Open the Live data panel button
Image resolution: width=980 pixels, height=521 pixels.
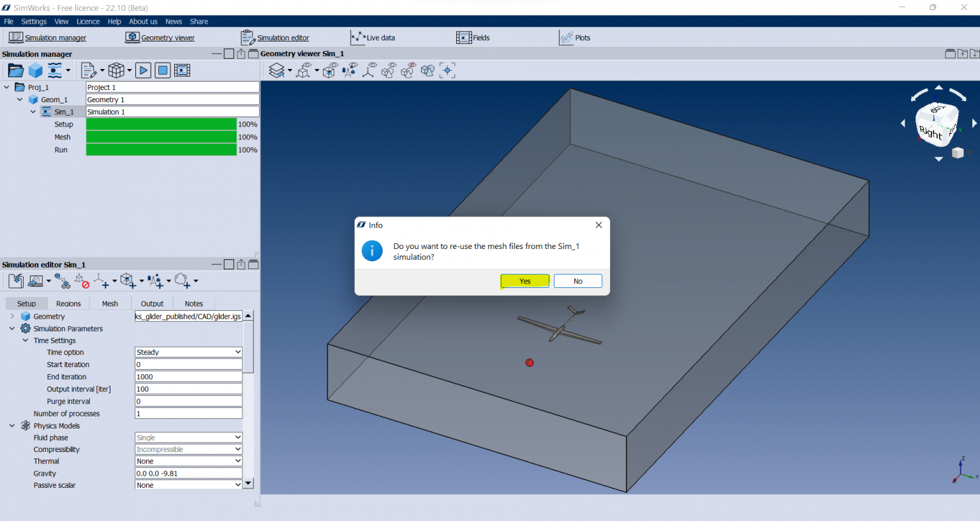click(373, 38)
